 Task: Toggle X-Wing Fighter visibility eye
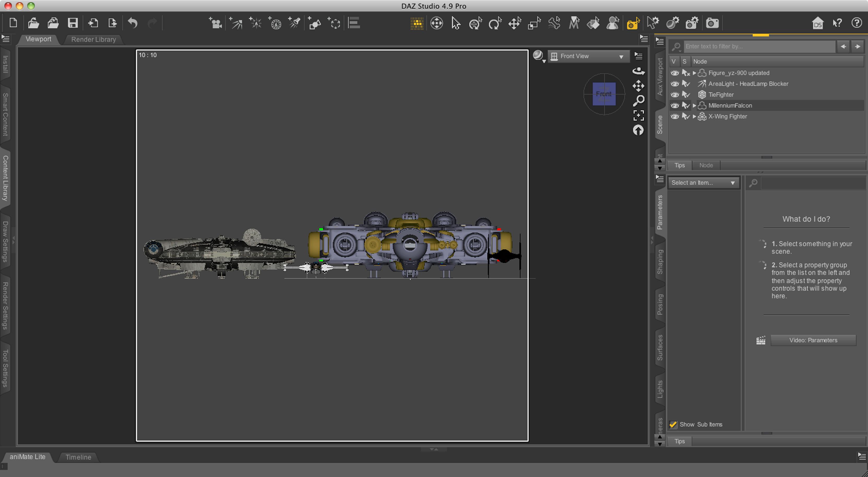(675, 117)
